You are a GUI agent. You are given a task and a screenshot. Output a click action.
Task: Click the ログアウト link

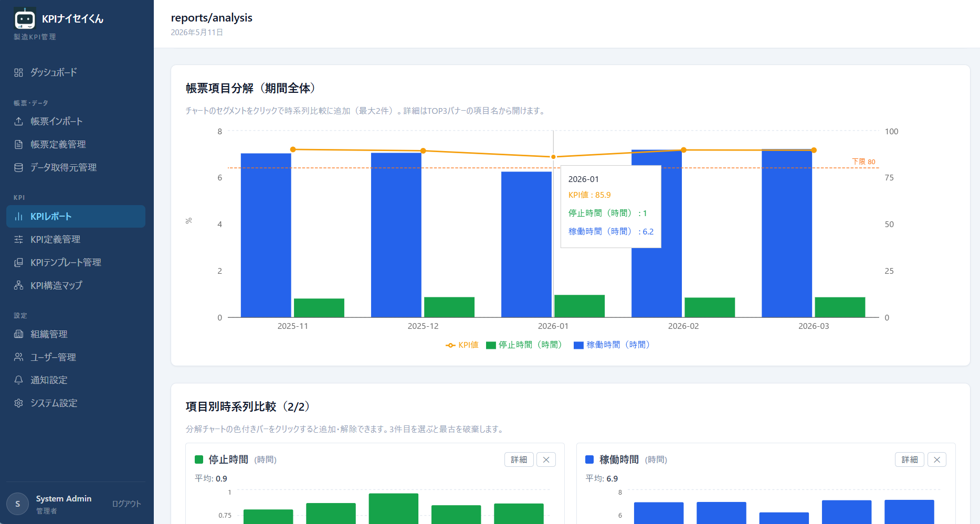(127, 504)
